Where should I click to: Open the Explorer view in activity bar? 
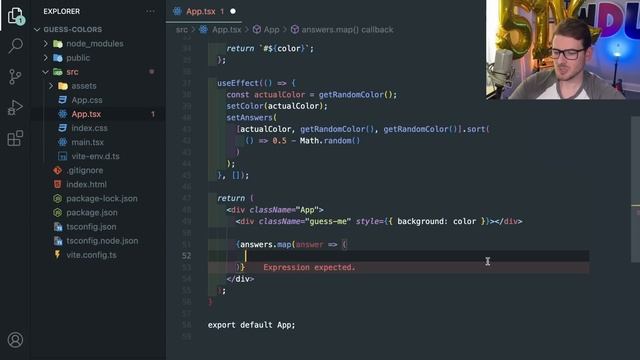point(16,16)
